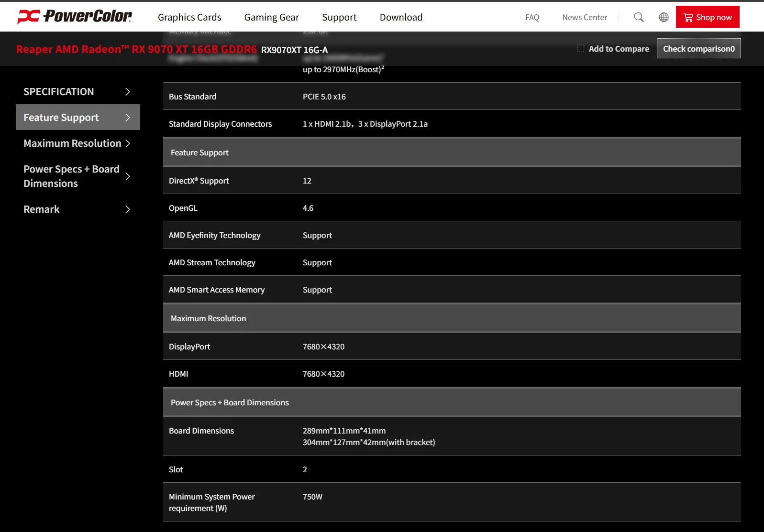This screenshot has width=764, height=532.
Task: Click the Standard Display Connectors label
Action: pos(220,124)
